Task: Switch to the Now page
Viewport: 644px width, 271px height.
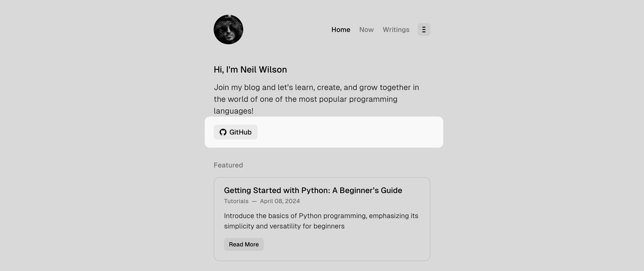Action: click(366, 30)
